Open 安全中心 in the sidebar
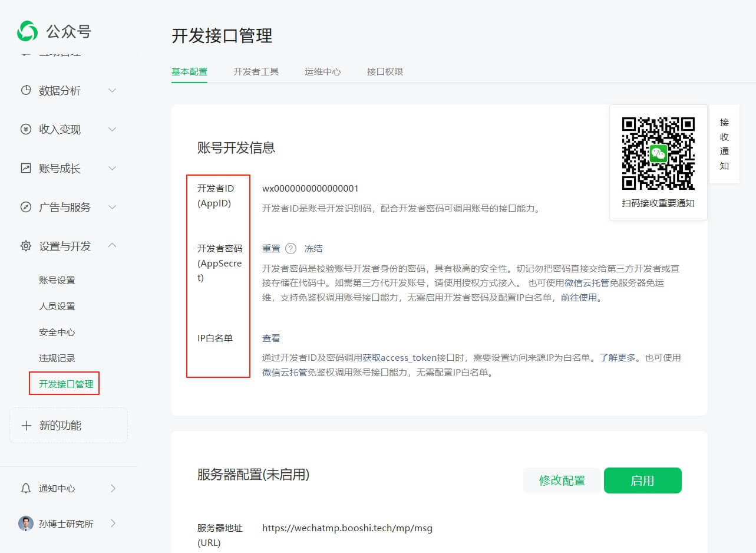This screenshot has width=756, height=553. pyautogui.click(x=57, y=332)
